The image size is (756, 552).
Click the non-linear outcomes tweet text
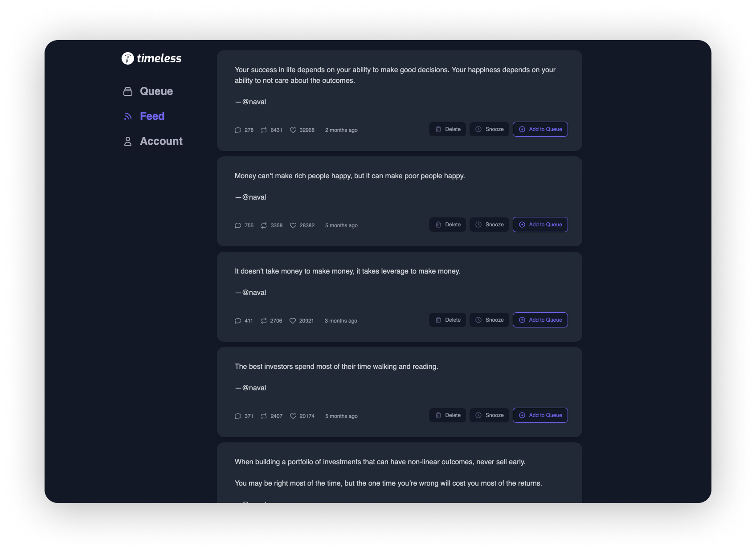[380, 462]
